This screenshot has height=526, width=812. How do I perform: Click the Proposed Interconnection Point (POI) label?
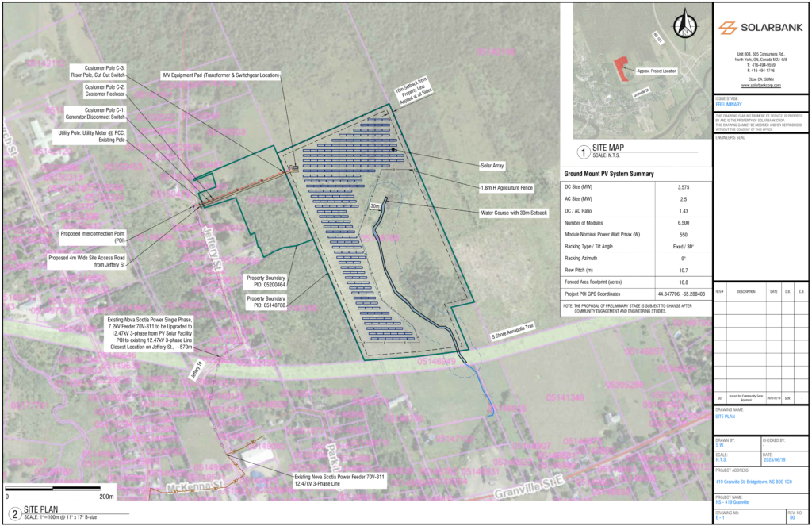pos(93,237)
